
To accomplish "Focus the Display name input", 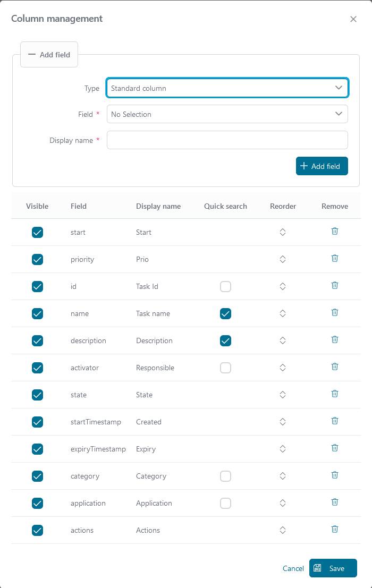I will click(x=227, y=140).
